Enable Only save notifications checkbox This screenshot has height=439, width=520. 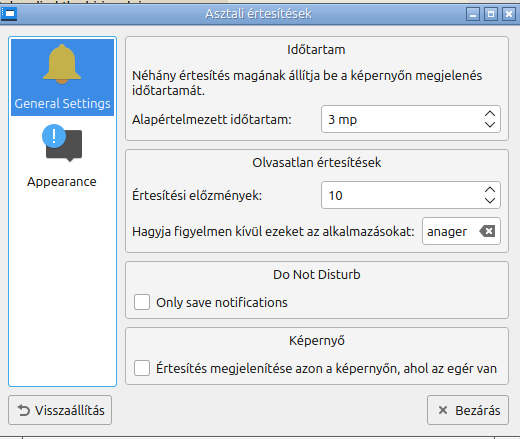pyautogui.click(x=142, y=302)
